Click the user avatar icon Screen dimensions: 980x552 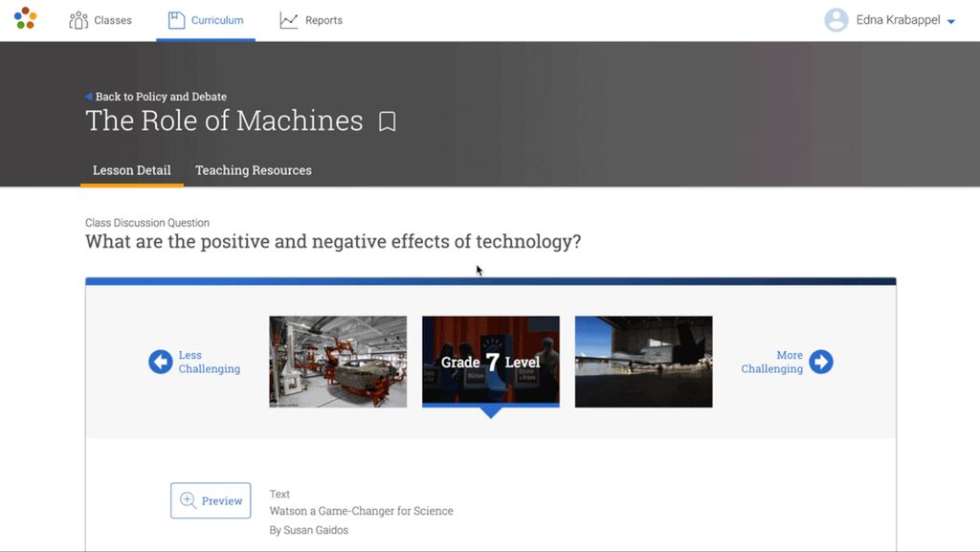point(835,19)
